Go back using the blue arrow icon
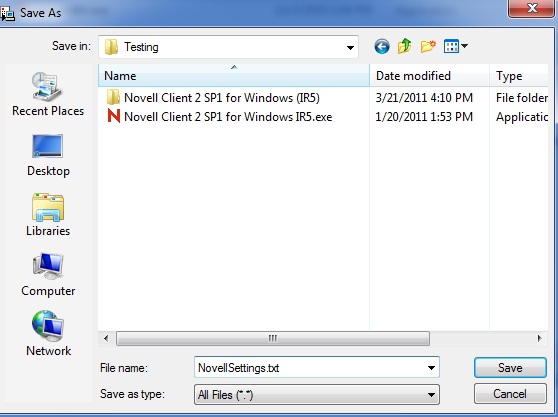This screenshot has width=558, height=417. [382, 47]
